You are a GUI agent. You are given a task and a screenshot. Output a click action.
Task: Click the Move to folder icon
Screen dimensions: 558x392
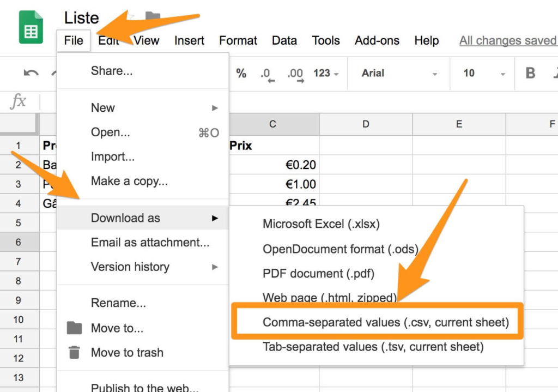click(74, 328)
